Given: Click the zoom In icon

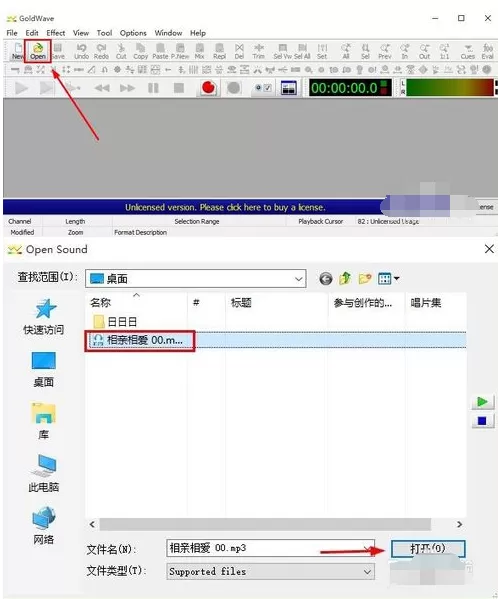Looking at the screenshot, I should pos(404,51).
